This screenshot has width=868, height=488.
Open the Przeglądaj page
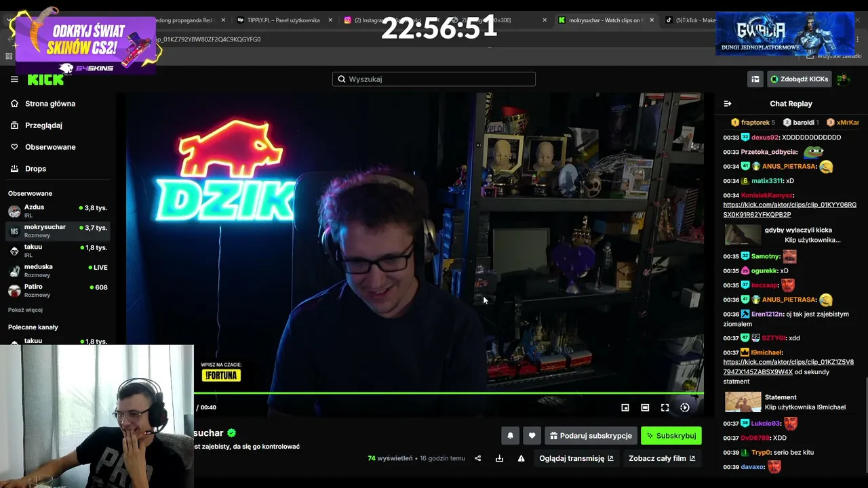[43, 125]
